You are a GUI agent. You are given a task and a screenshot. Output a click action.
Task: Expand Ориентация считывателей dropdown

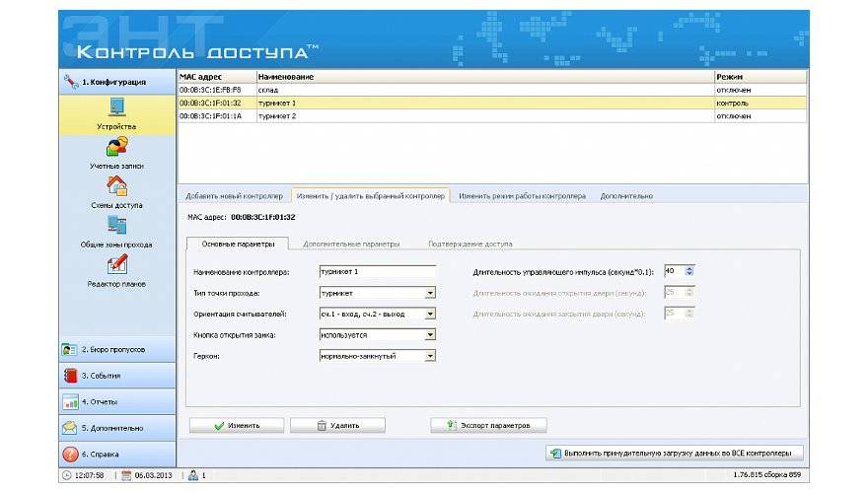(430, 315)
